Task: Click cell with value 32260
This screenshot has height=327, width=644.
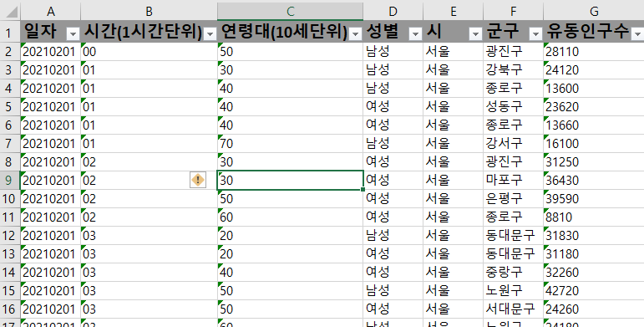Action: [594, 273]
